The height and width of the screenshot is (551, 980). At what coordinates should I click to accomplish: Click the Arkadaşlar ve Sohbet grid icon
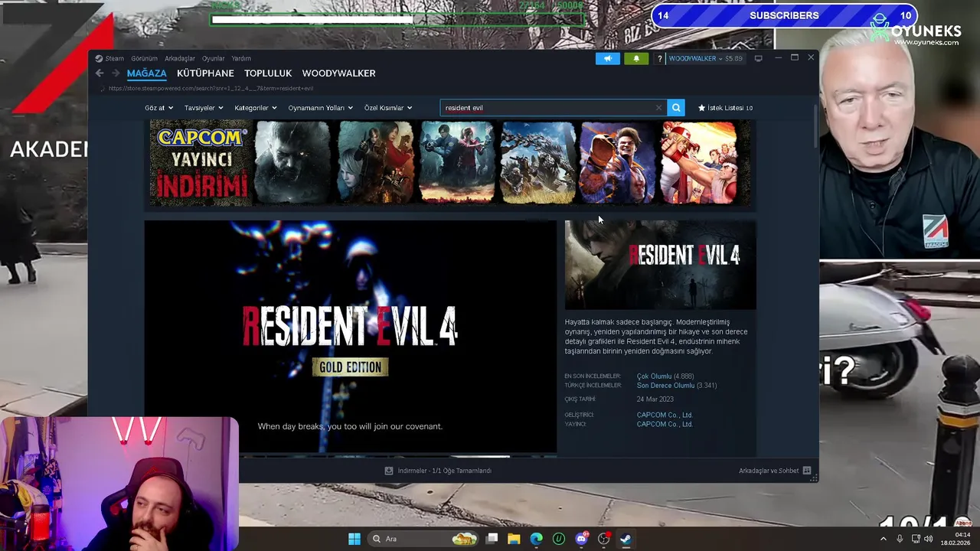pos(807,471)
